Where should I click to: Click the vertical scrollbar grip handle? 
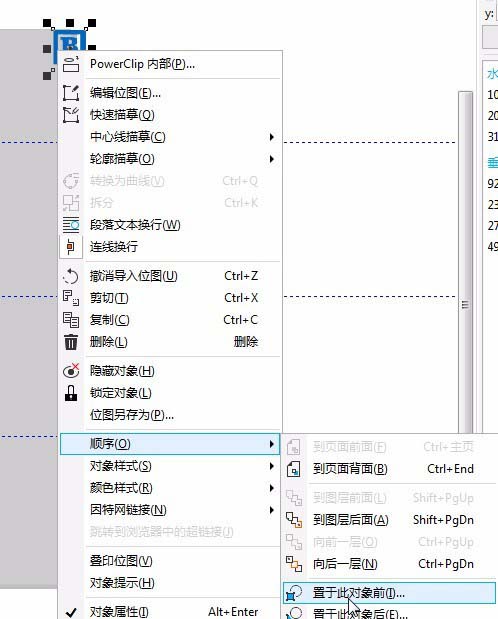[x=465, y=305]
